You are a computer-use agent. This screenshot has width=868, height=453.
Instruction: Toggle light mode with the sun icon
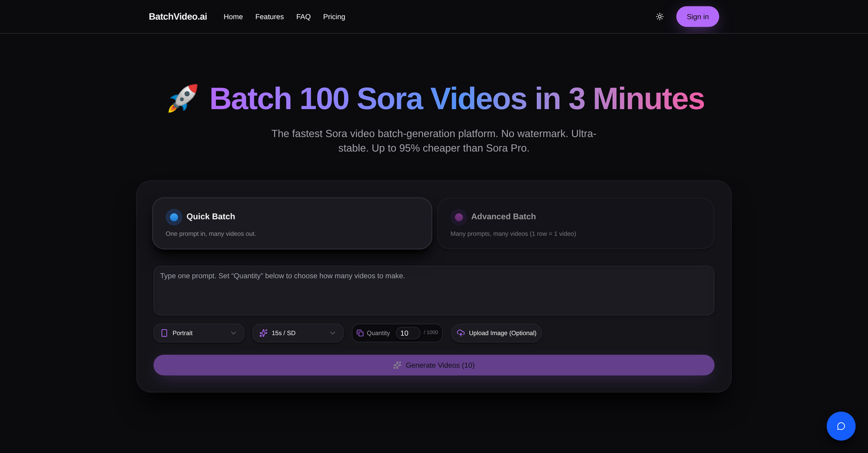[659, 17]
